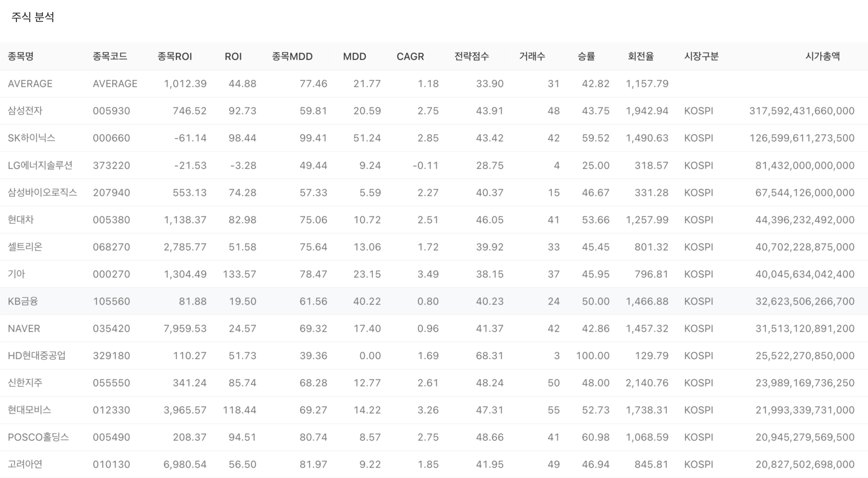Screen dimensions: 868x478
Task: Select the LG에너지솔루션 stock name
Action: pyautogui.click(x=40, y=165)
